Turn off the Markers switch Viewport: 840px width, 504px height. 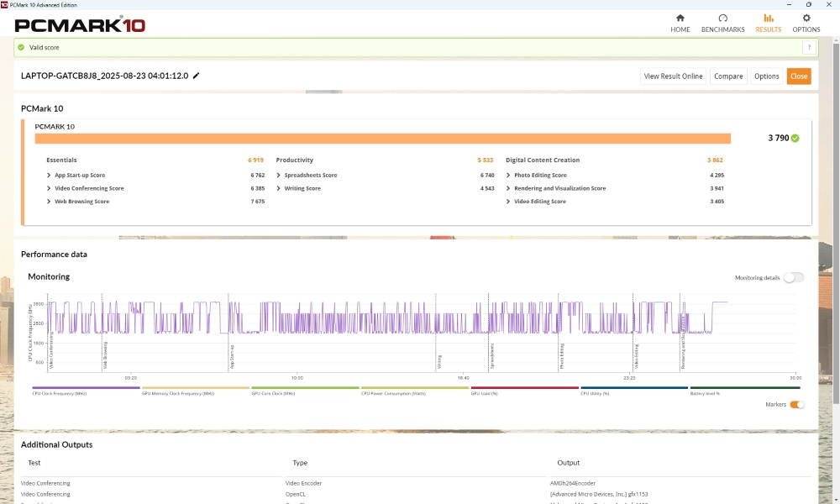(797, 404)
